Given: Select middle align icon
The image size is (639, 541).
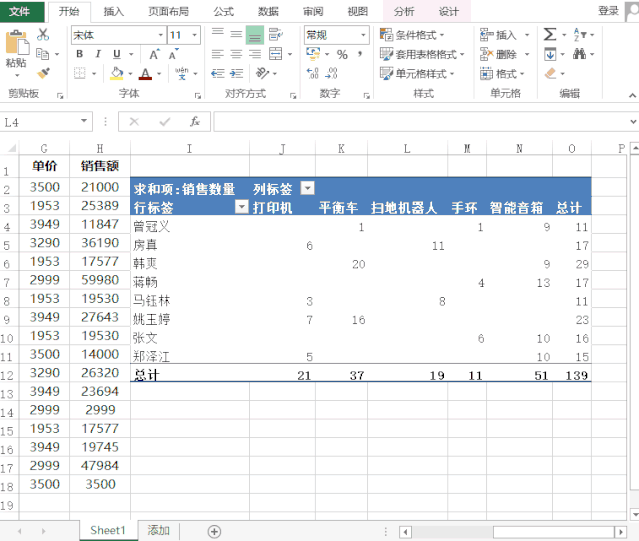Looking at the screenshot, I should point(236,34).
